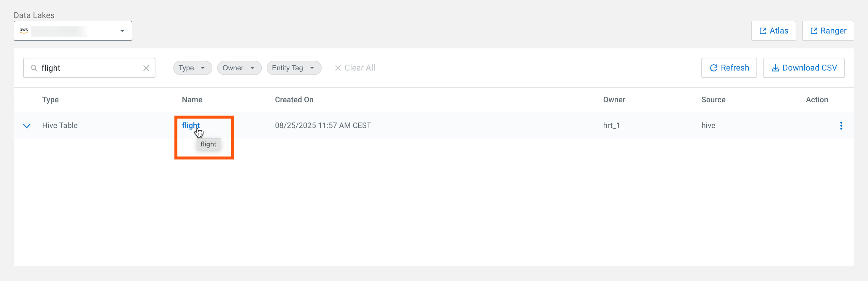Click the Type column header
Image resolution: width=868 pixels, height=281 pixels.
coord(50,100)
